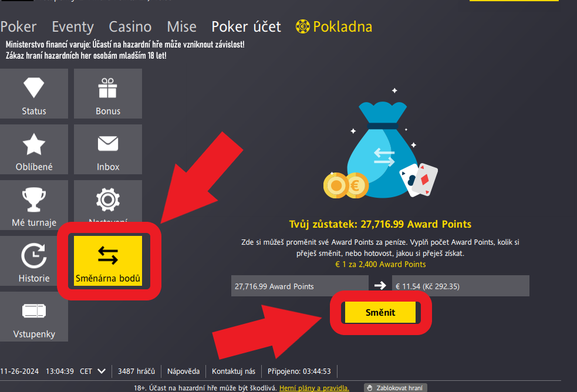The image size is (577, 392).
Task: Open the Inbox envelope tile
Action: point(108,149)
